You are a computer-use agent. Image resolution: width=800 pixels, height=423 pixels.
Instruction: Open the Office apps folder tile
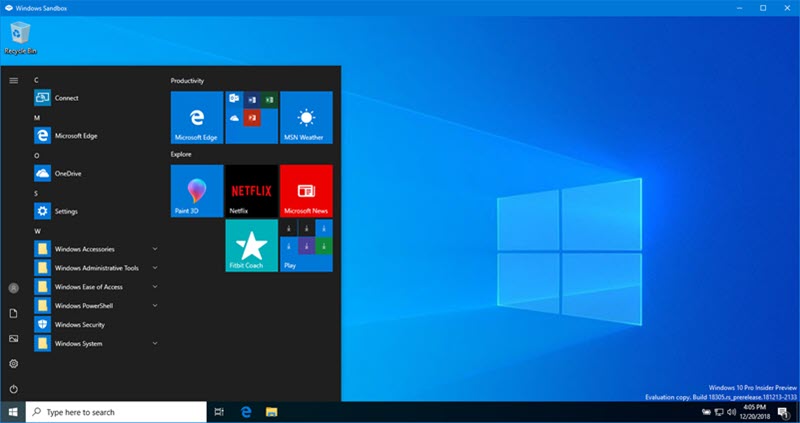pyautogui.click(x=252, y=117)
